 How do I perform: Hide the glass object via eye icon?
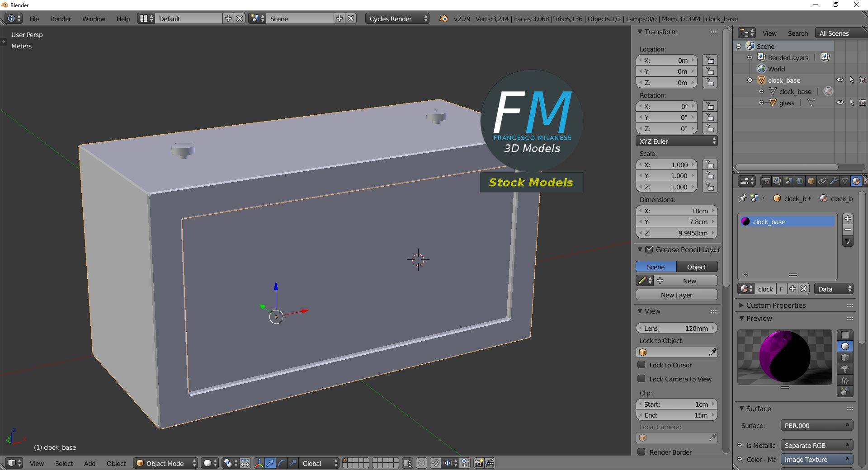(840, 103)
